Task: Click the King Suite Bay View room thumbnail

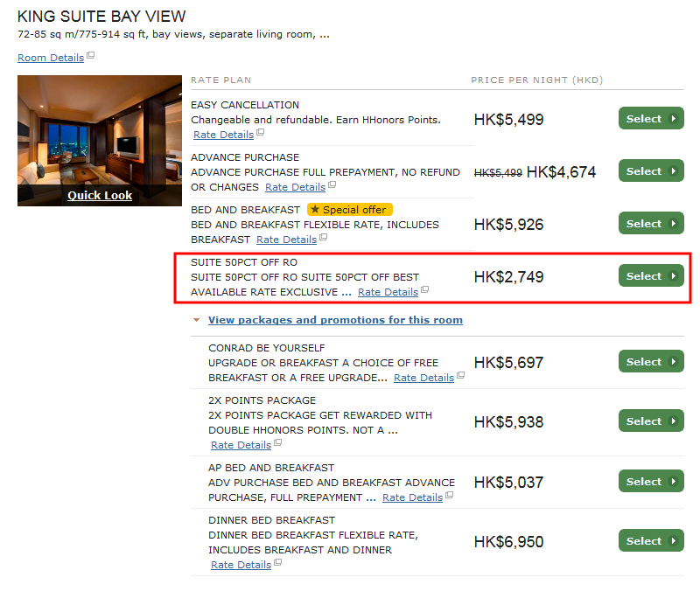Action: pos(100,131)
